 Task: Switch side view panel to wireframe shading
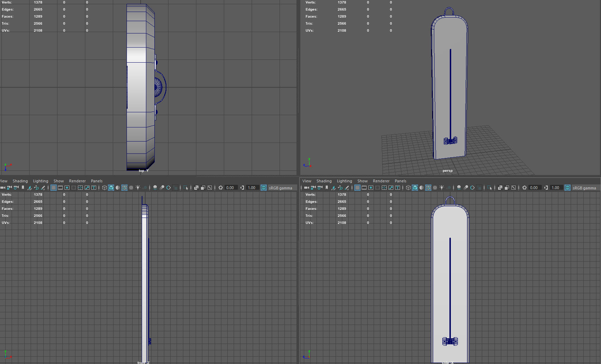408,188
